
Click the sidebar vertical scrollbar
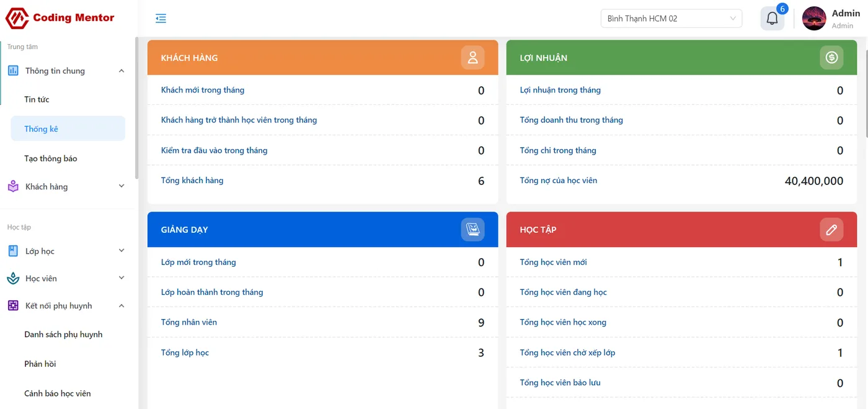136,109
